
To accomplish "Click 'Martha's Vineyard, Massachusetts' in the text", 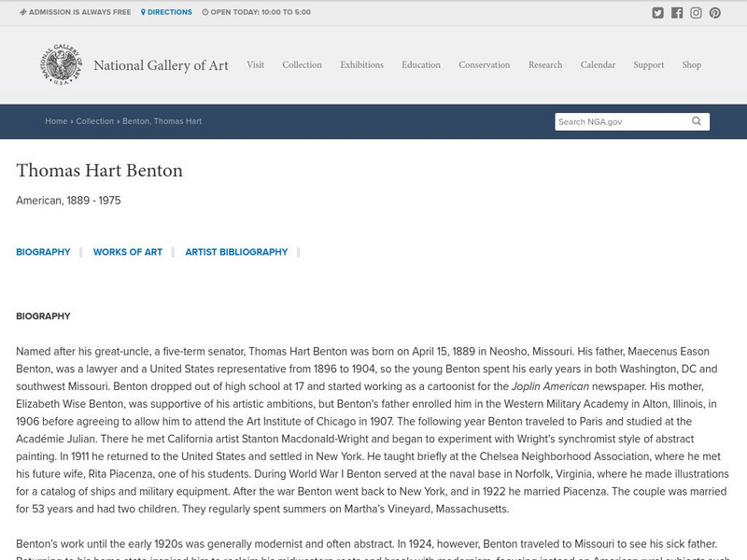I will point(426,509).
